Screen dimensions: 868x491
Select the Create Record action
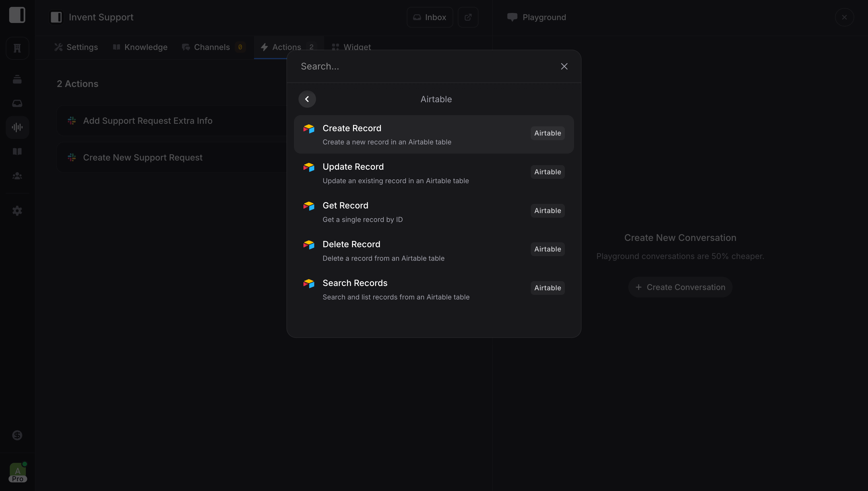434,135
